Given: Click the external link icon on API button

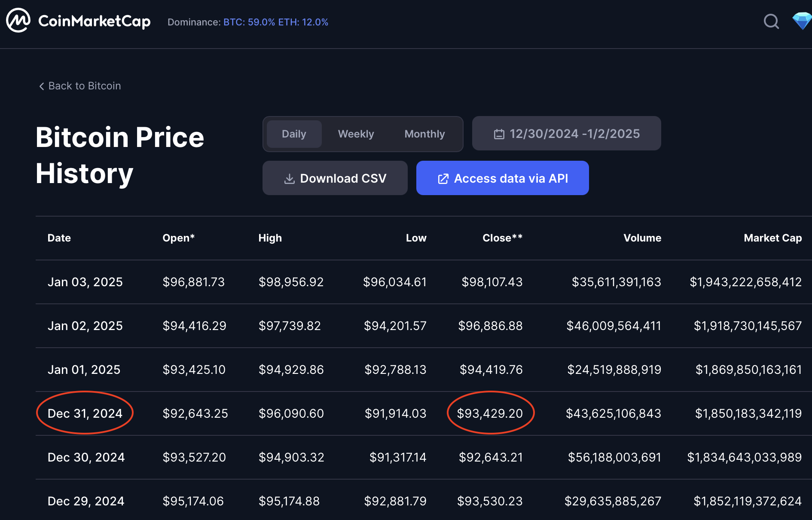Looking at the screenshot, I should [x=443, y=179].
